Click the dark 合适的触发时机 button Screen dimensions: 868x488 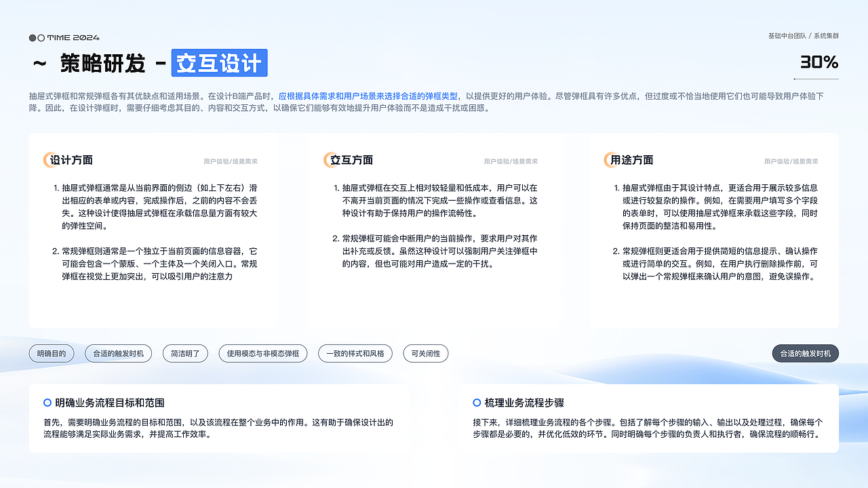pyautogui.click(x=806, y=353)
